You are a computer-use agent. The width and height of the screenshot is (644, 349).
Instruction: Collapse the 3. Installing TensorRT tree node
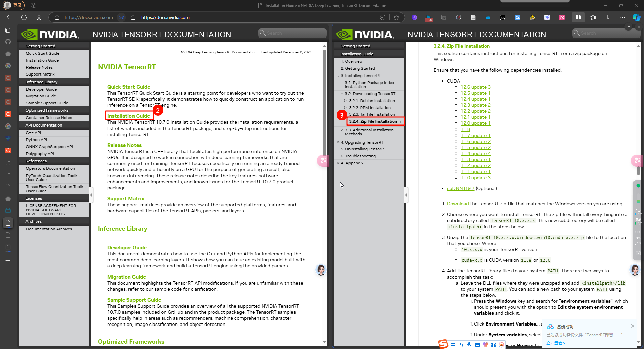(x=338, y=76)
